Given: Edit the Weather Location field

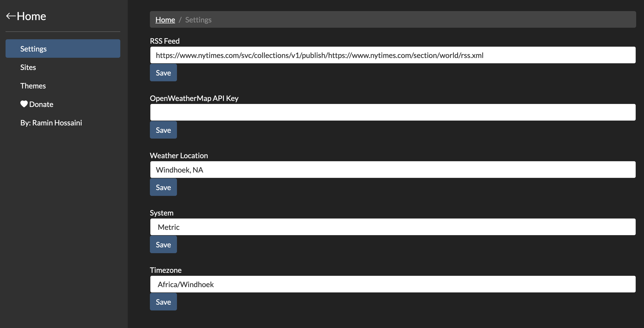Looking at the screenshot, I should pos(393,170).
